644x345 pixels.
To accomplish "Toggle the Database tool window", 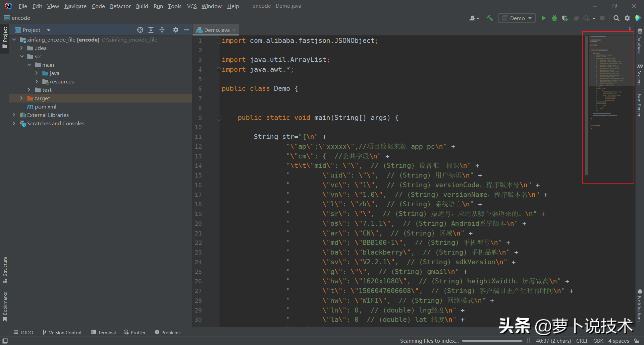I will (639, 42).
